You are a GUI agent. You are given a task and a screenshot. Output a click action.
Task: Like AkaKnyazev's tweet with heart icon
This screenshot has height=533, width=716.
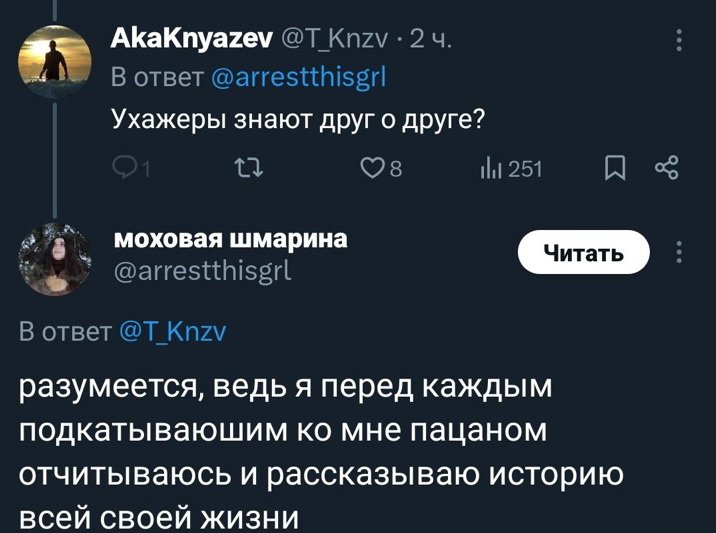pos(372,169)
